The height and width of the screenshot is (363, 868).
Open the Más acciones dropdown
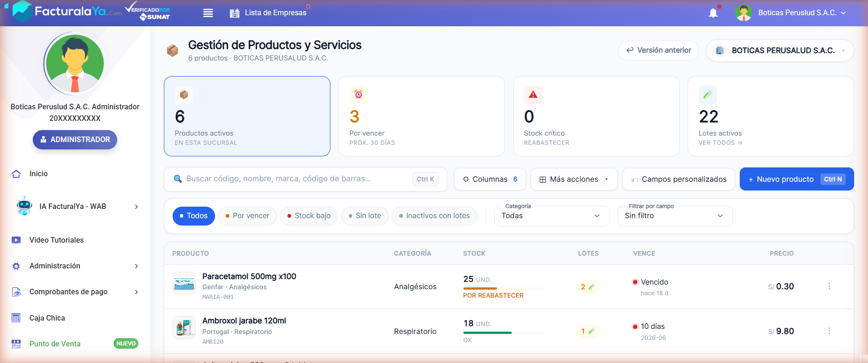574,179
